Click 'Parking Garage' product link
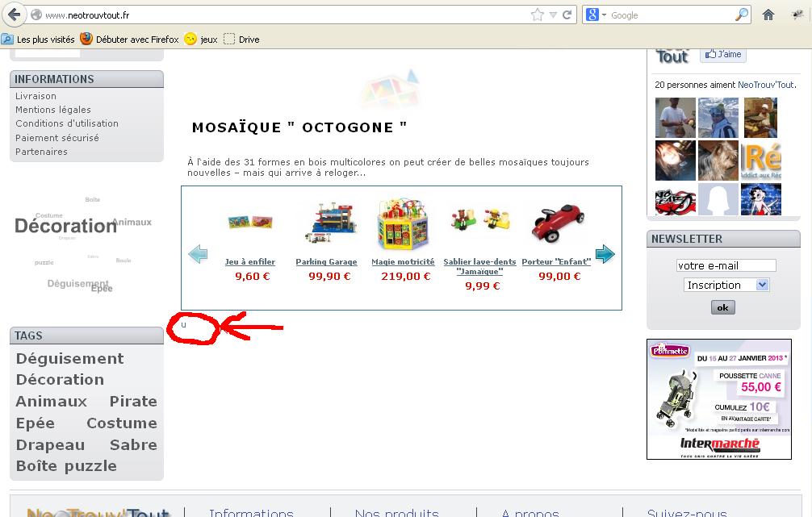 tap(326, 262)
